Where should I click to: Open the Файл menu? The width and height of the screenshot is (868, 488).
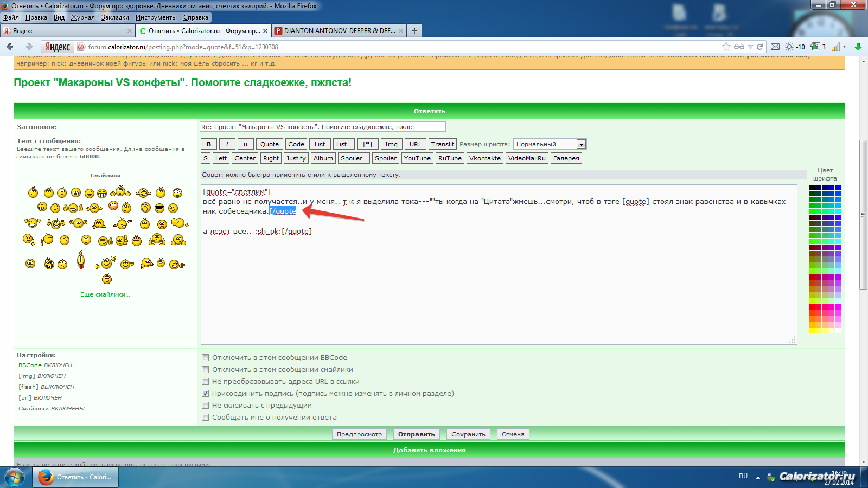click(11, 17)
